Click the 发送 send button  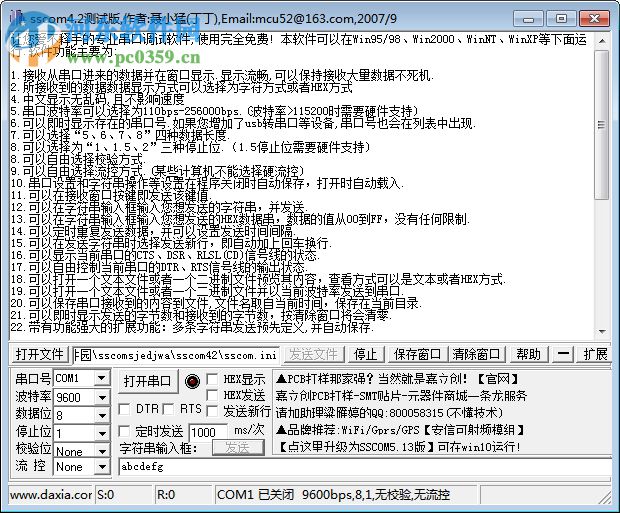[x=237, y=448]
